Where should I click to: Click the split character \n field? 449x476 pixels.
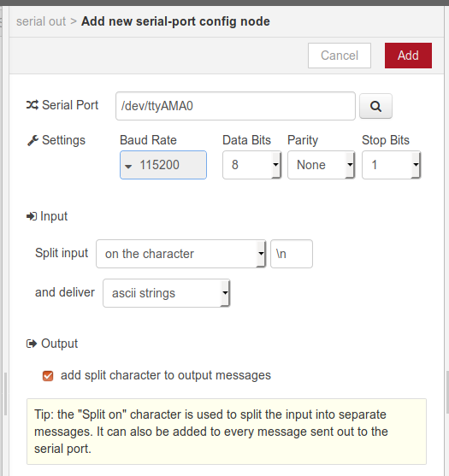pyautogui.click(x=292, y=254)
